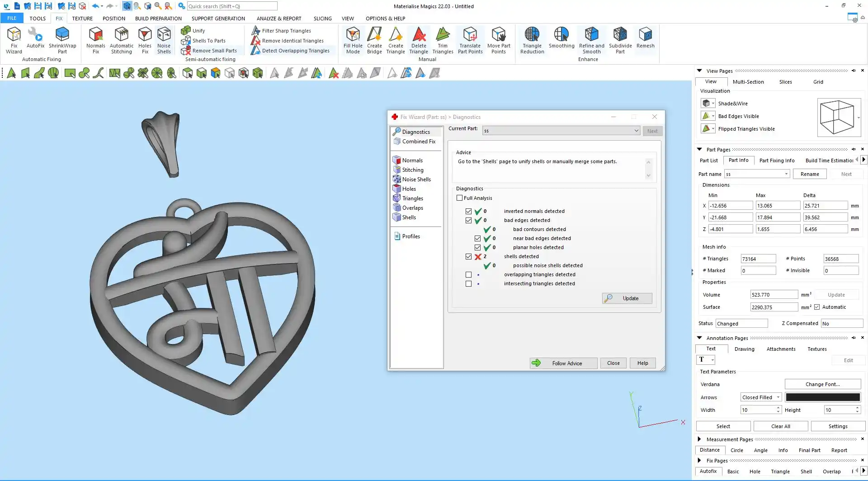Screen dimensions: 868x481
Task: Uncheck the Automatic surface checkbox
Action: tap(817, 307)
